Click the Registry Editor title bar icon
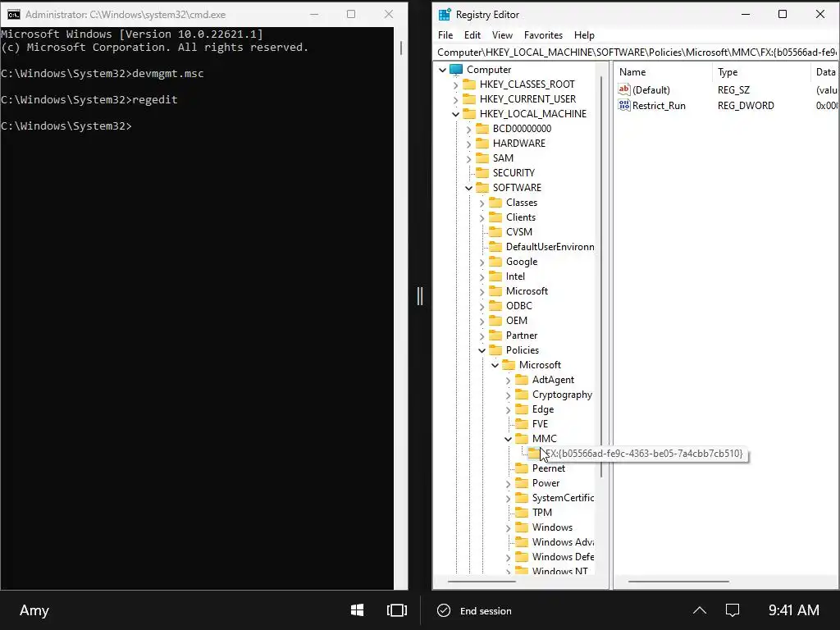Screen dimensions: 840x630 [x=445, y=15]
